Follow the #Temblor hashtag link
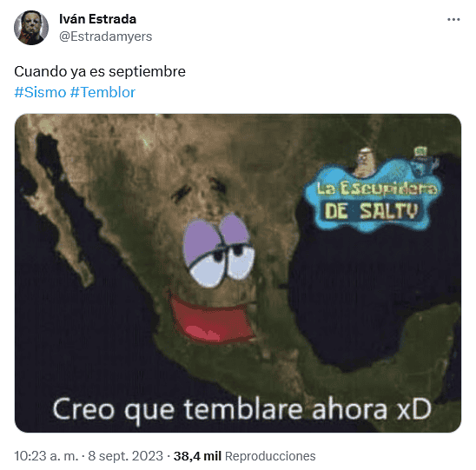 click(x=102, y=92)
